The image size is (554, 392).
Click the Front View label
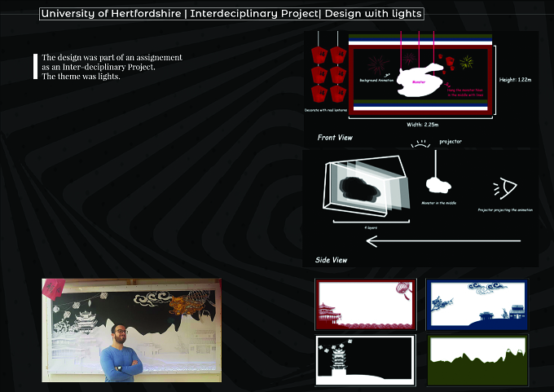coord(335,138)
